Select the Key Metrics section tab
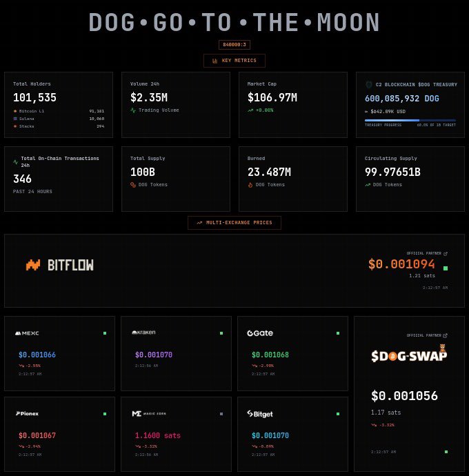The image size is (469, 476). pos(234,61)
